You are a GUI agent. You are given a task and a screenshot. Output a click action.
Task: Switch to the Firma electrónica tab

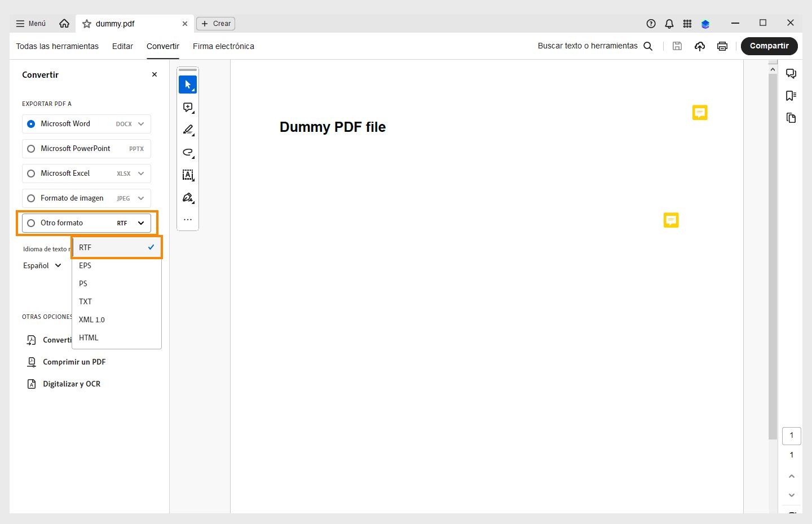223,46
